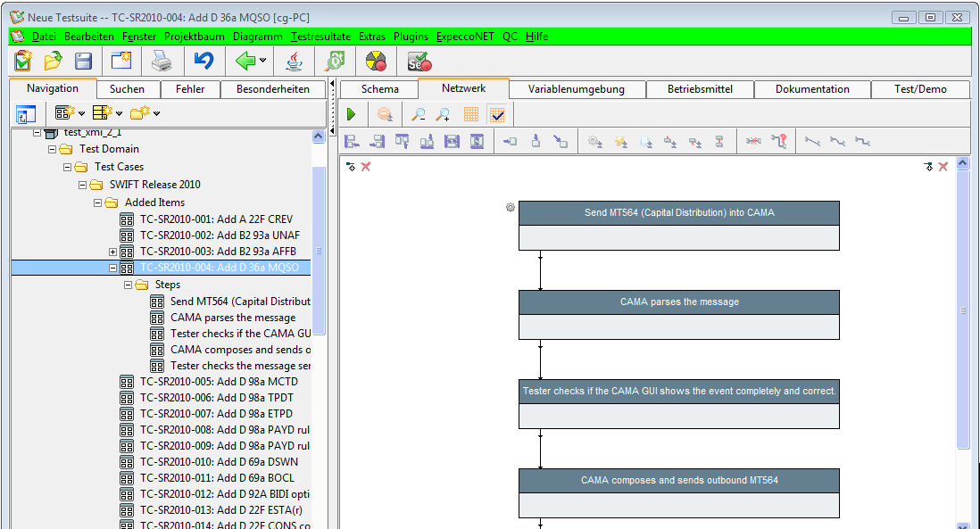Collapse the Steps folder in tree
The image size is (980, 529).
point(128,285)
